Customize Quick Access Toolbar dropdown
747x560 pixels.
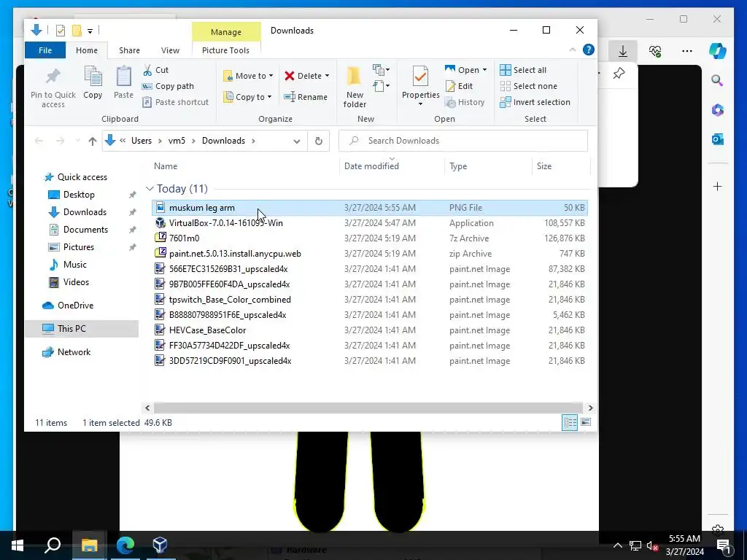[x=90, y=31]
